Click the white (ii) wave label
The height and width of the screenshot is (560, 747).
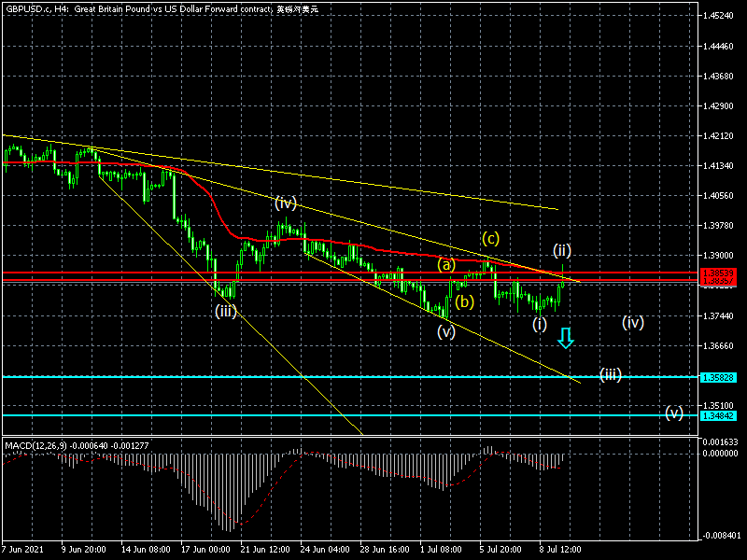562,250
